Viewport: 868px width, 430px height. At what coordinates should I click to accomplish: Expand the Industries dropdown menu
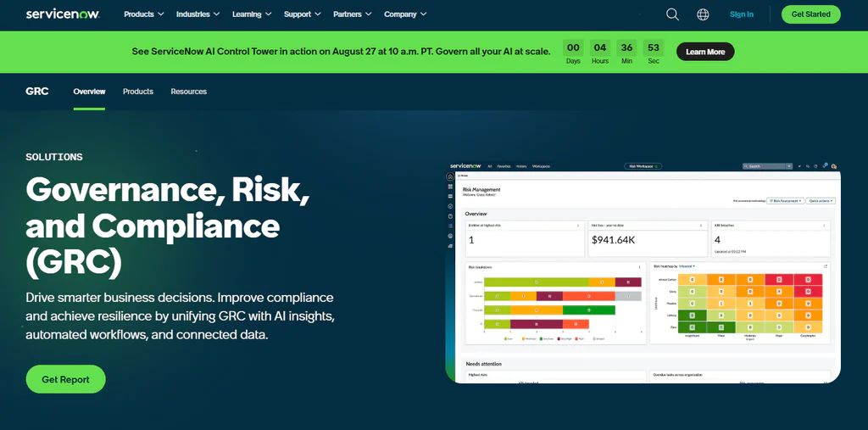pyautogui.click(x=198, y=14)
